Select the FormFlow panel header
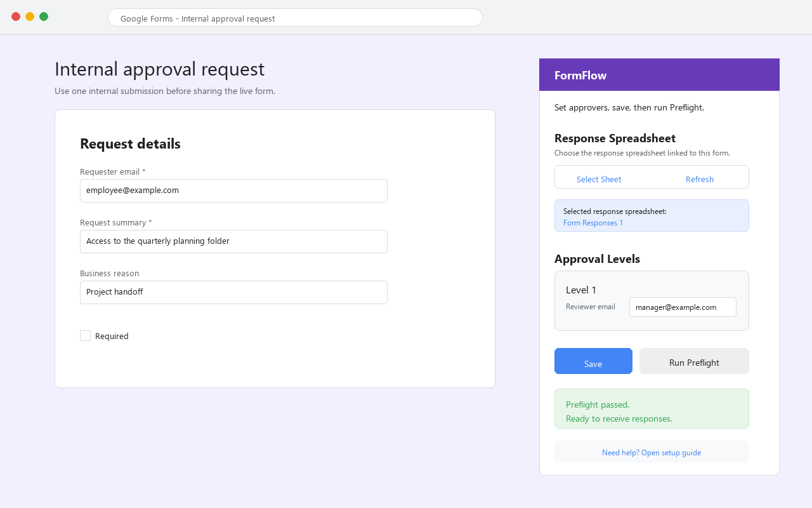812x508 pixels. tap(659, 75)
